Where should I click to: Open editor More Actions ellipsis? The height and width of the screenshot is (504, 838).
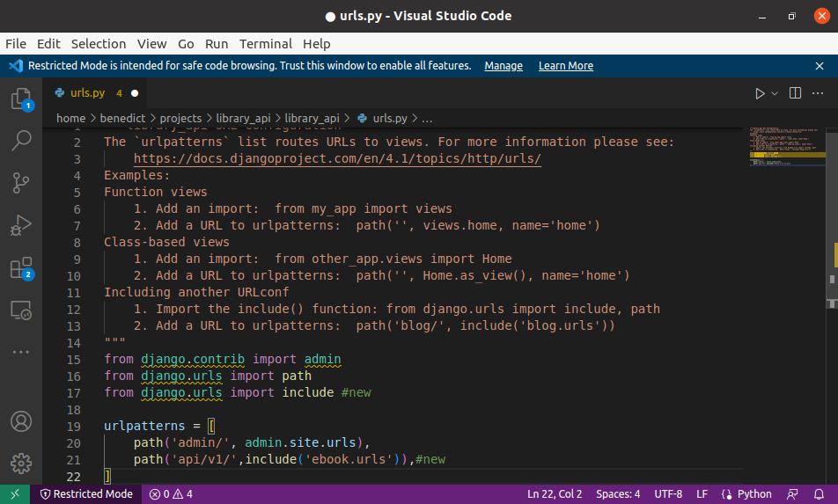(818, 93)
